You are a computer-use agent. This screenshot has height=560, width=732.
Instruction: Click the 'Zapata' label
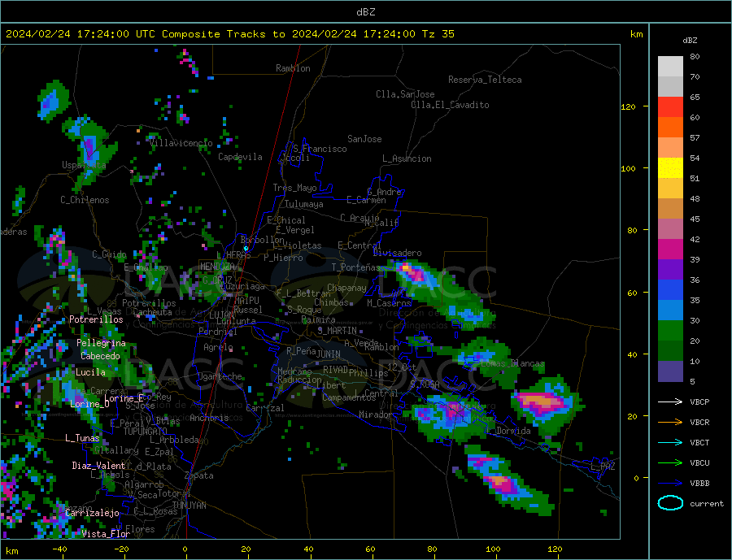pyautogui.click(x=199, y=476)
